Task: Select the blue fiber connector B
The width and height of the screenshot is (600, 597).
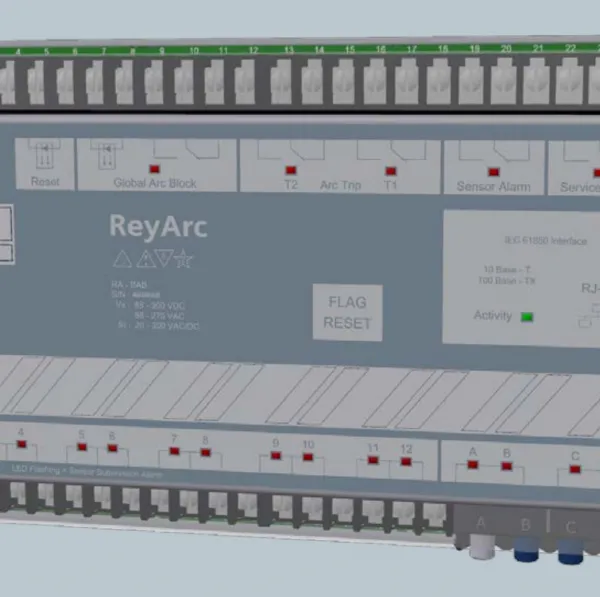Action: [x=526, y=550]
